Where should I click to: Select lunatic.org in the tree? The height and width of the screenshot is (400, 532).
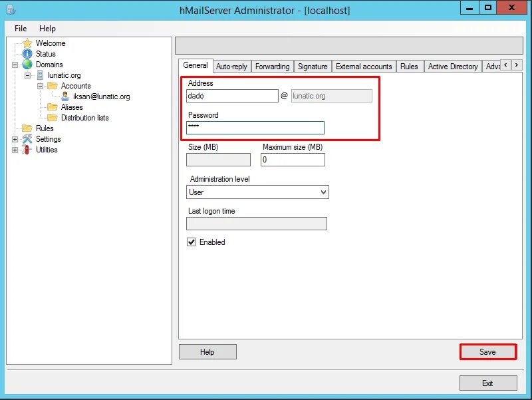pyautogui.click(x=64, y=75)
